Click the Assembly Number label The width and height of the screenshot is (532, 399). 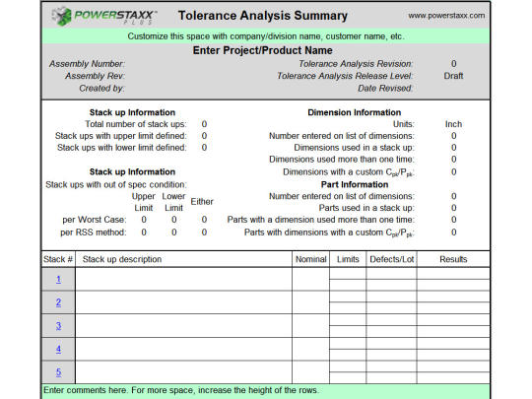click(88, 64)
